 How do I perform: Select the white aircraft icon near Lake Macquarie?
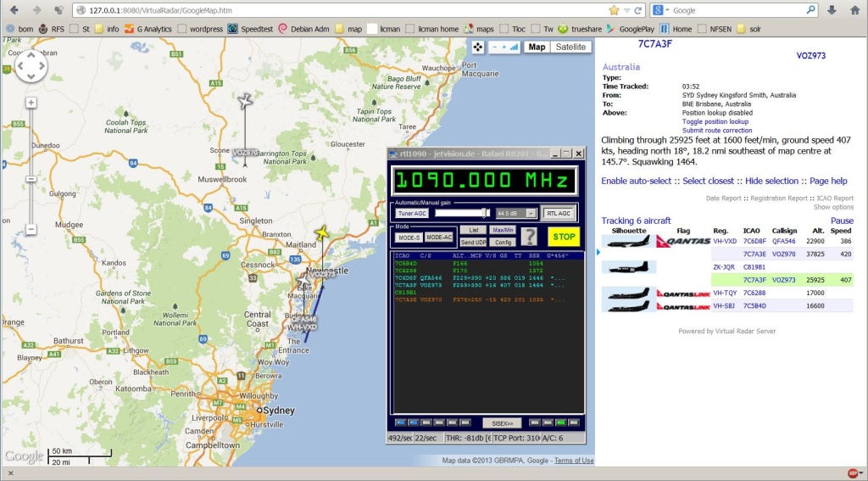pos(303,281)
